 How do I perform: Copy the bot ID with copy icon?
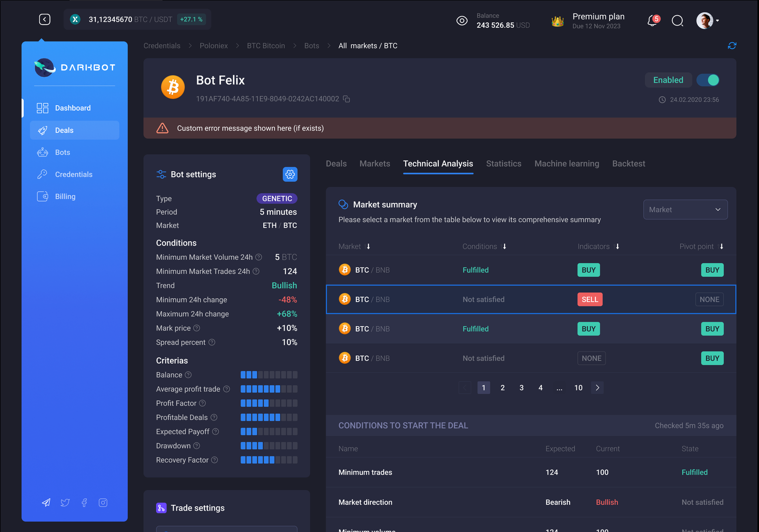[x=347, y=99]
